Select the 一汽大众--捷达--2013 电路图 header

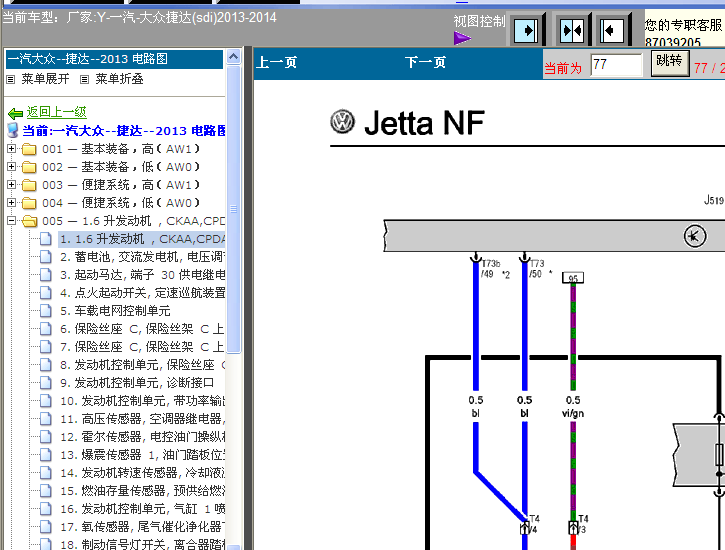tap(114, 59)
